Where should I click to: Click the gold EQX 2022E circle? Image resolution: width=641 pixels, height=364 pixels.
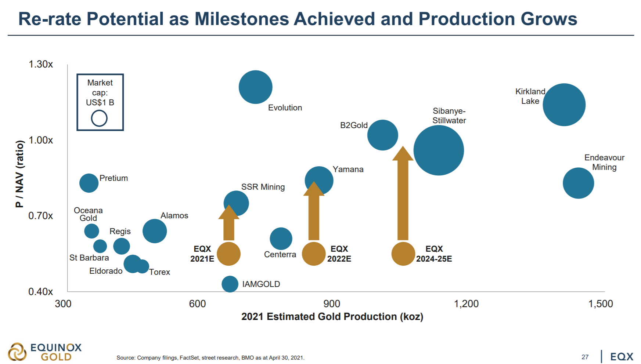[x=314, y=254]
